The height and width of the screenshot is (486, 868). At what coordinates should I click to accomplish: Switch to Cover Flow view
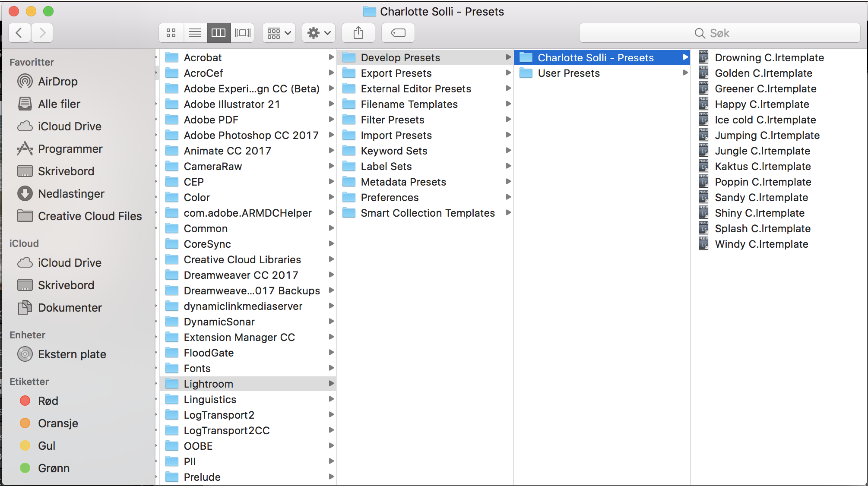[x=243, y=33]
